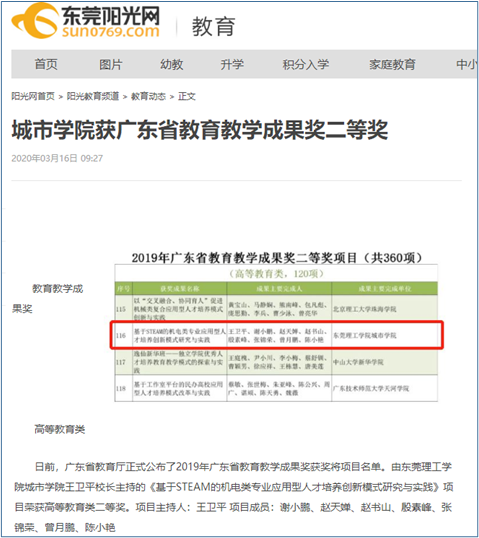The width and height of the screenshot is (479, 538).
Task: Open the 首页 navigation tab
Action: click(x=46, y=64)
